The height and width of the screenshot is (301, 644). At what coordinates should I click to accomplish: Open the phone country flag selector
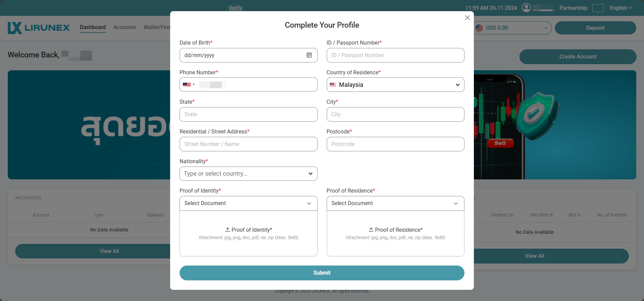189,84
